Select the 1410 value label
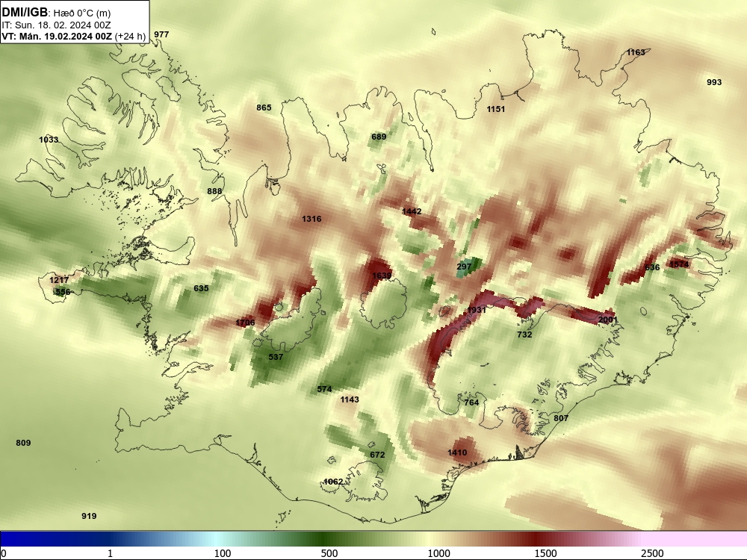The height and width of the screenshot is (560, 747). (x=457, y=453)
